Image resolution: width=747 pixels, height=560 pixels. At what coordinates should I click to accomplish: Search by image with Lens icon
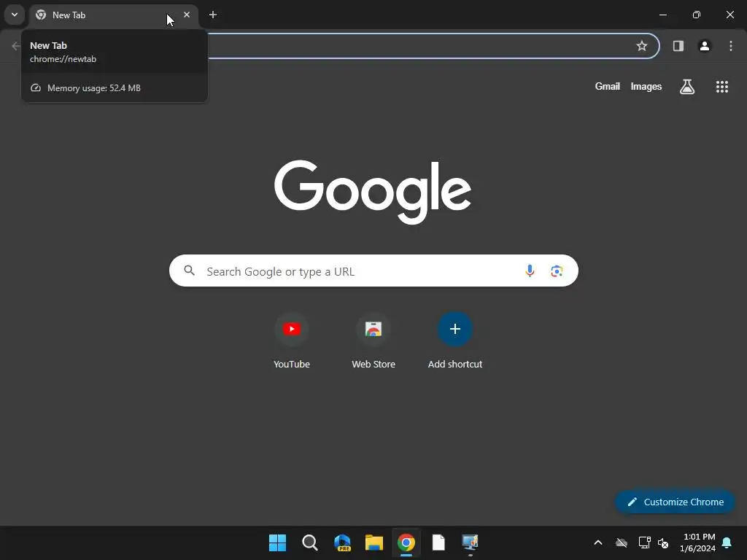557,271
